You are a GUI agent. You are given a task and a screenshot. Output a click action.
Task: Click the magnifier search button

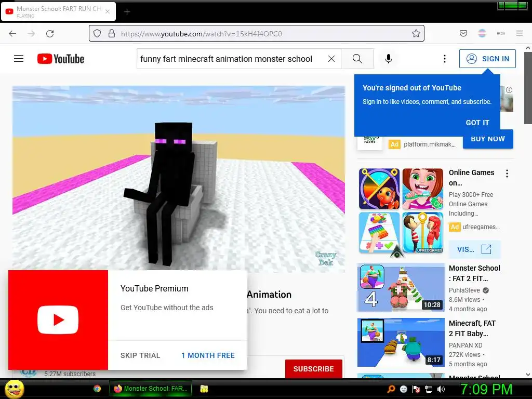pos(357,59)
